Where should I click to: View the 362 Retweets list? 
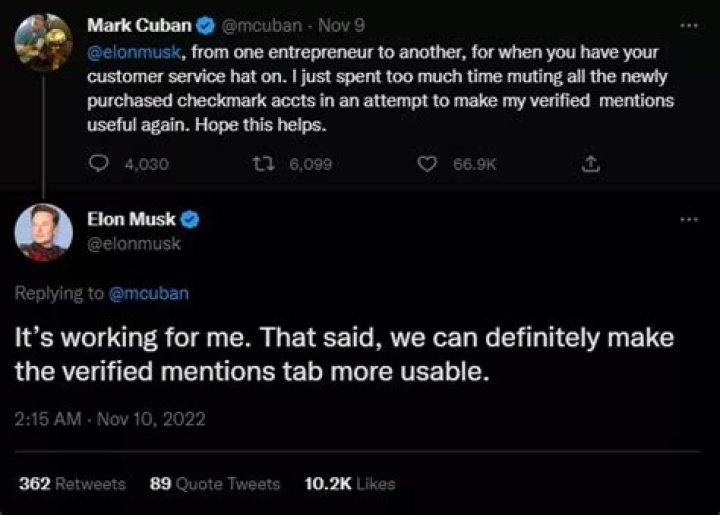pos(72,483)
